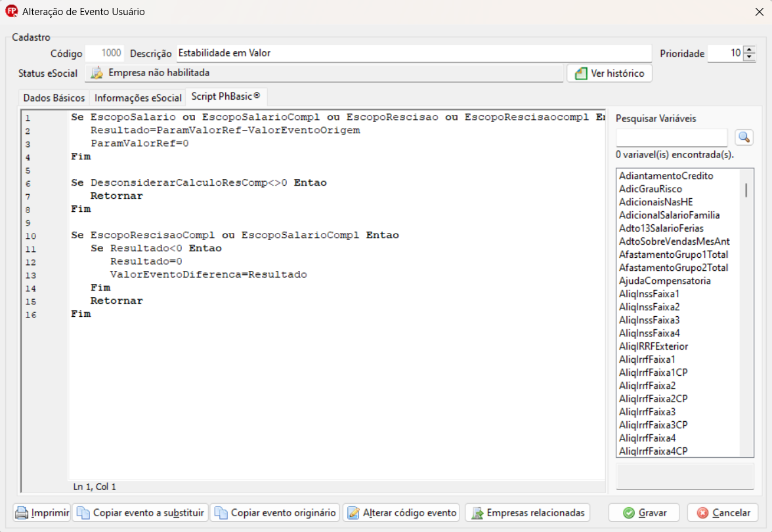Select AliqIRRFExterior variable
This screenshot has width=772, height=532.
[x=653, y=346]
